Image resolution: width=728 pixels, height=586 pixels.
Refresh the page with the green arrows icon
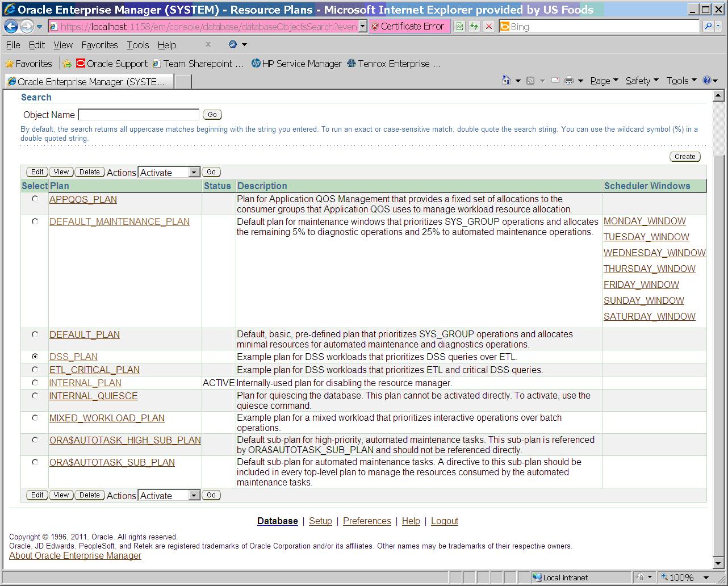pos(474,26)
